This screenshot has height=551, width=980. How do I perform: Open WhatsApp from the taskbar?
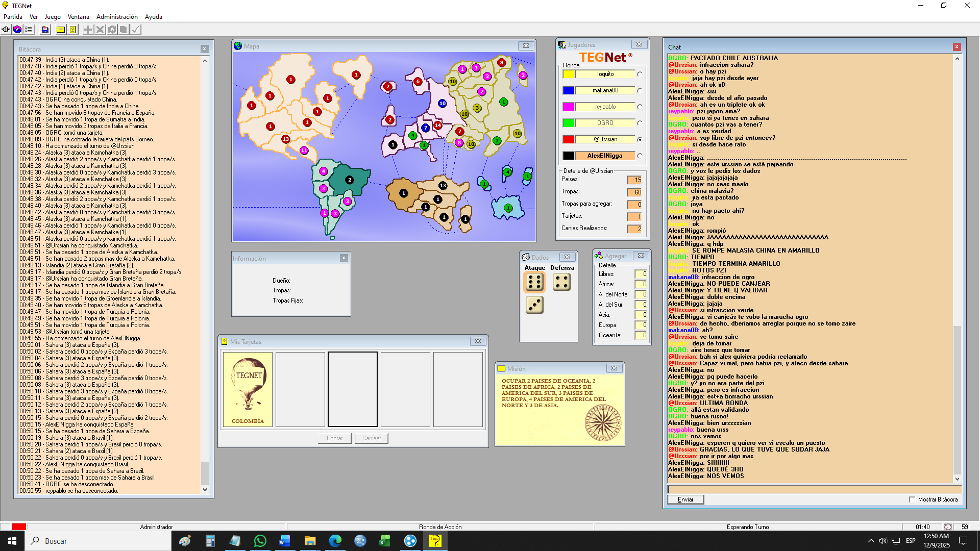click(x=260, y=541)
